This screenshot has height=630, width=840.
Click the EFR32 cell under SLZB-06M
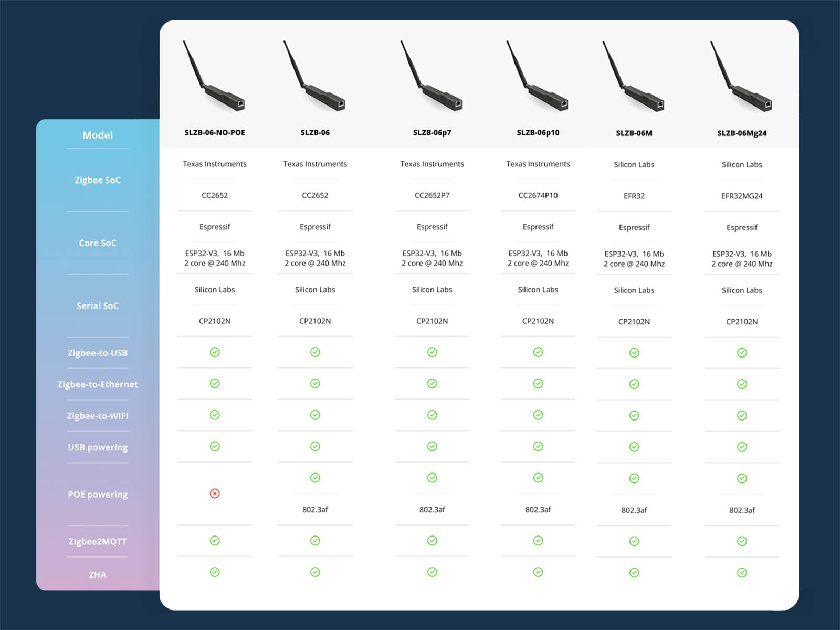(x=634, y=196)
